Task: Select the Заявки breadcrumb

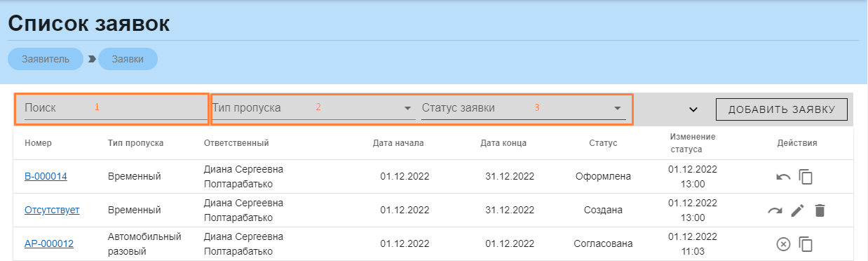Action: (128, 59)
